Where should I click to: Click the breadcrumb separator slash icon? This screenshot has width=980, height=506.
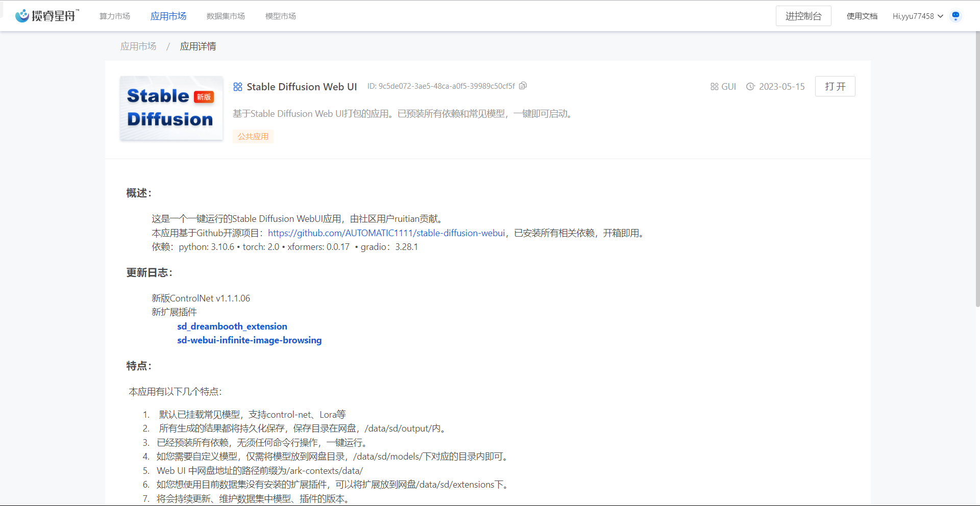coord(168,46)
